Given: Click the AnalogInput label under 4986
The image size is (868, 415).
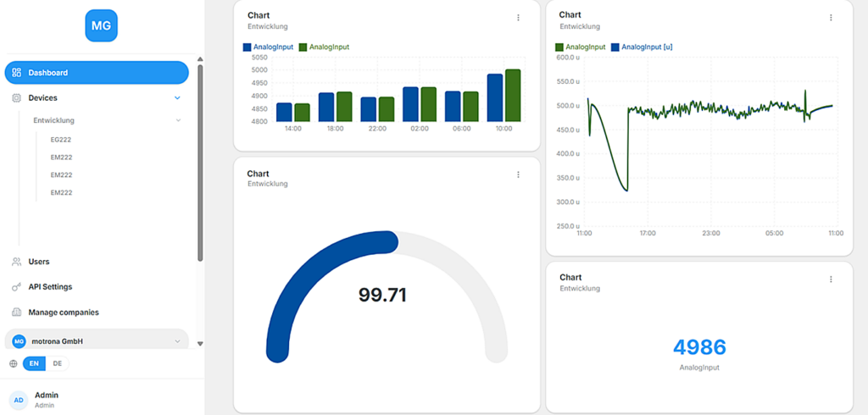Looking at the screenshot, I should point(699,368).
